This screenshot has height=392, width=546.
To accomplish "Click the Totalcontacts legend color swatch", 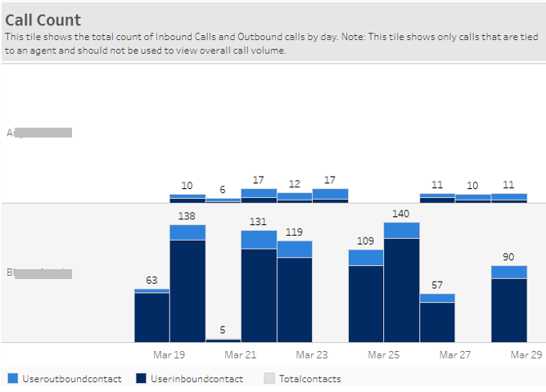I will tap(269, 379).
